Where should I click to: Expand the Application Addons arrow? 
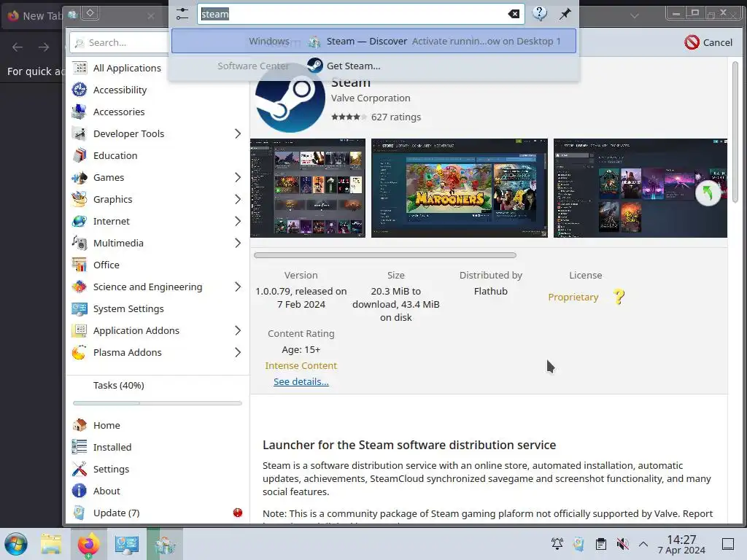click(x=238, y=330)
